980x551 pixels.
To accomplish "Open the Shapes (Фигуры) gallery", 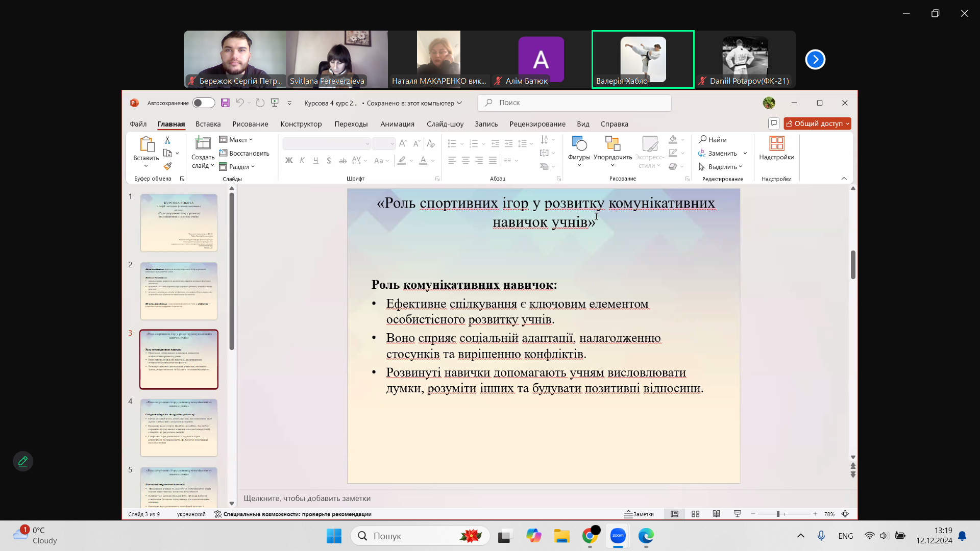I will pos(579,151).
